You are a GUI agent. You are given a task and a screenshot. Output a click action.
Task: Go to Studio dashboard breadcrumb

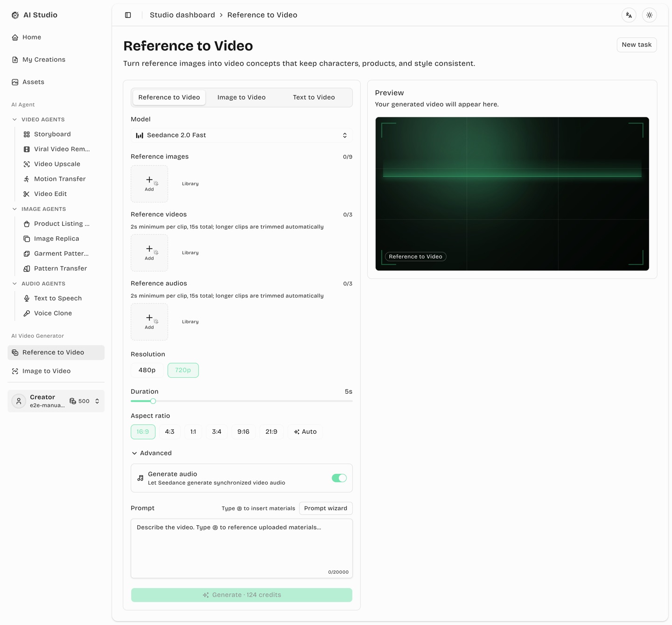(182, 15)
